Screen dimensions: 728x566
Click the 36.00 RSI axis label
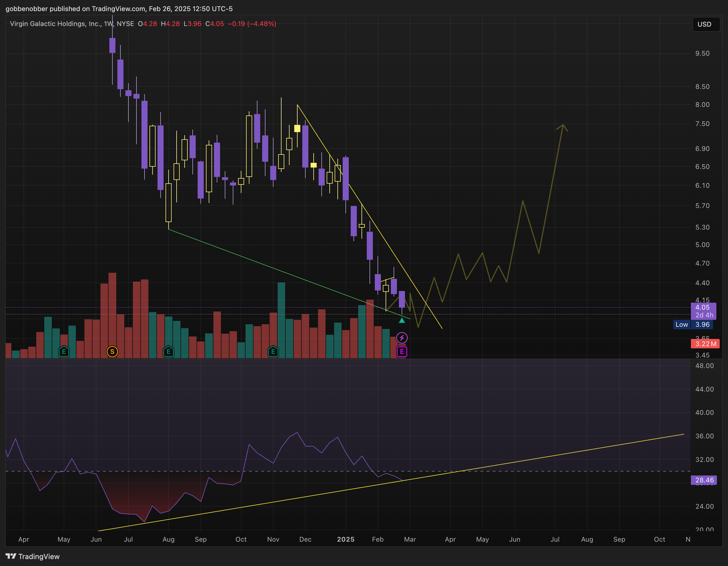(704, 436)
